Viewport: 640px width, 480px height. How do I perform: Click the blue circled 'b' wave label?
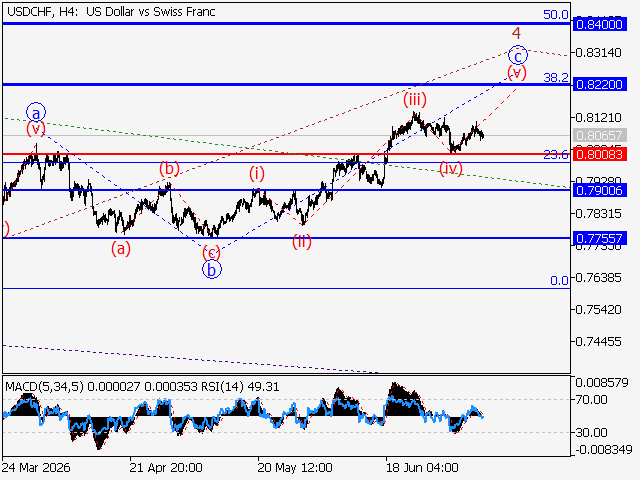click(212, 269)
